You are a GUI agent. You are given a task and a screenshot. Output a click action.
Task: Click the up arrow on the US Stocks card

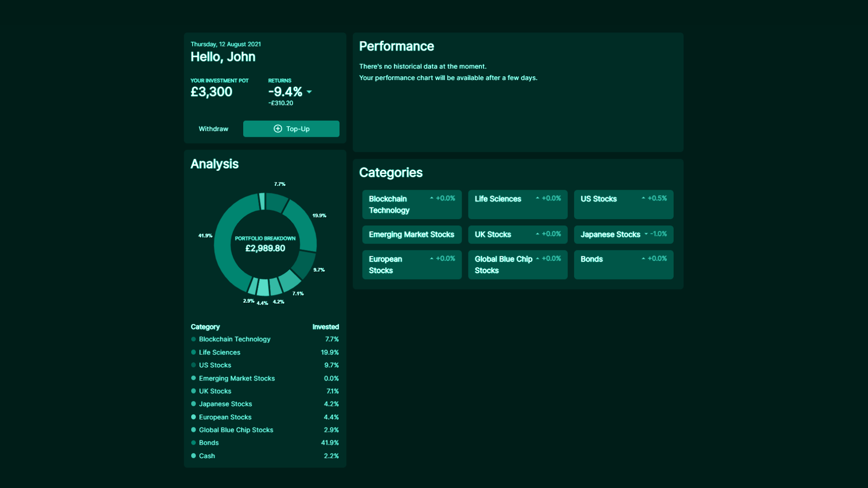click(x=644, y=197)
